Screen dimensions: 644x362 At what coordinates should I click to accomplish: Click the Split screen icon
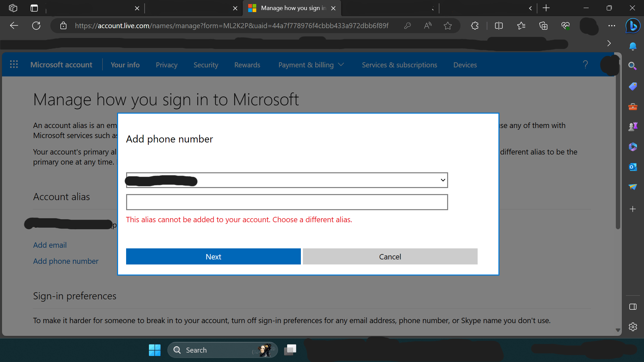499,26
